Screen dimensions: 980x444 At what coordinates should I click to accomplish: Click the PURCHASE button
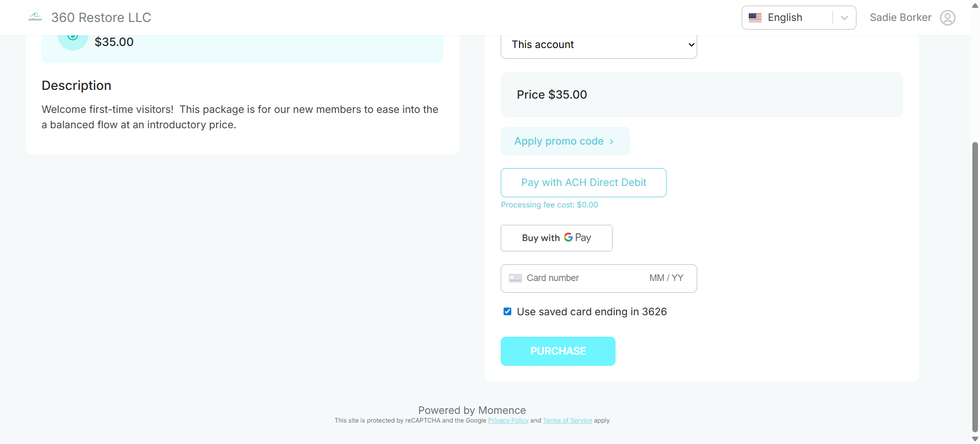point(558,351)
